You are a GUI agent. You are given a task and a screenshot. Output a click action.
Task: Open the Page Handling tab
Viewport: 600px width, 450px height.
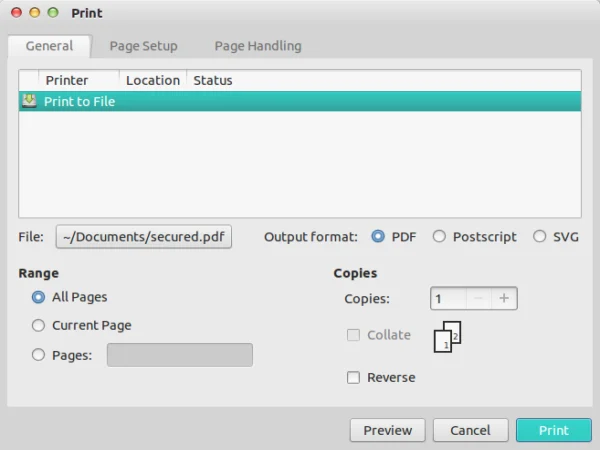click(258, 46)
